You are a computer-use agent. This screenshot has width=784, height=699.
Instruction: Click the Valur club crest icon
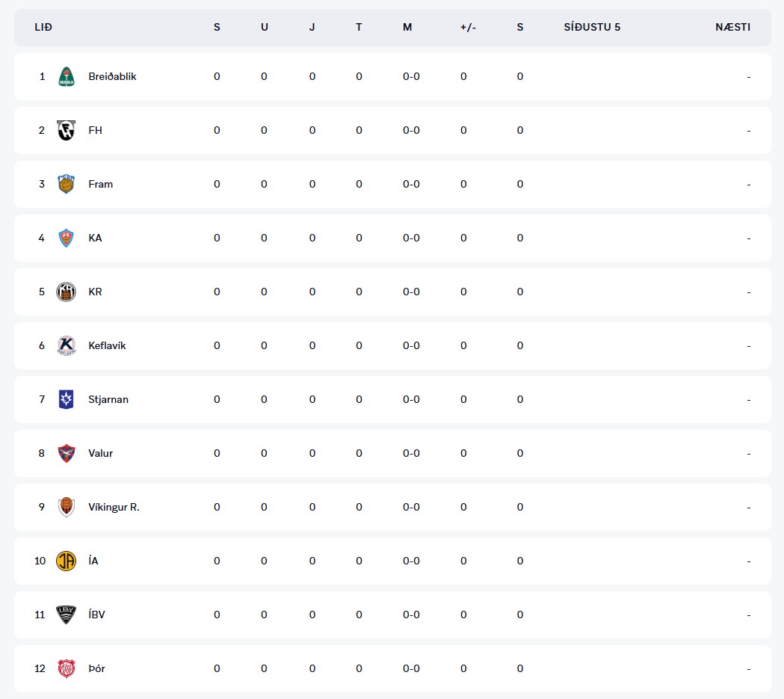pos(67,453)
